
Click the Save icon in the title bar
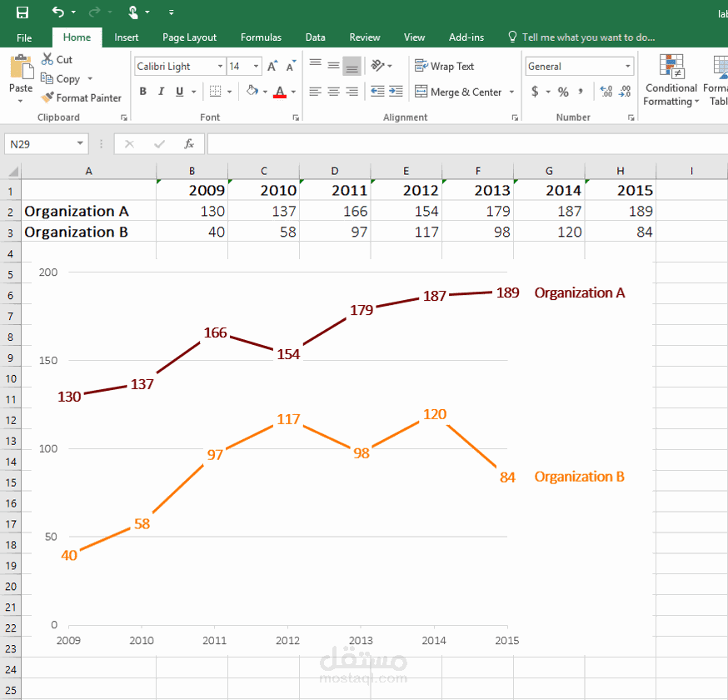tap(22, 12)
